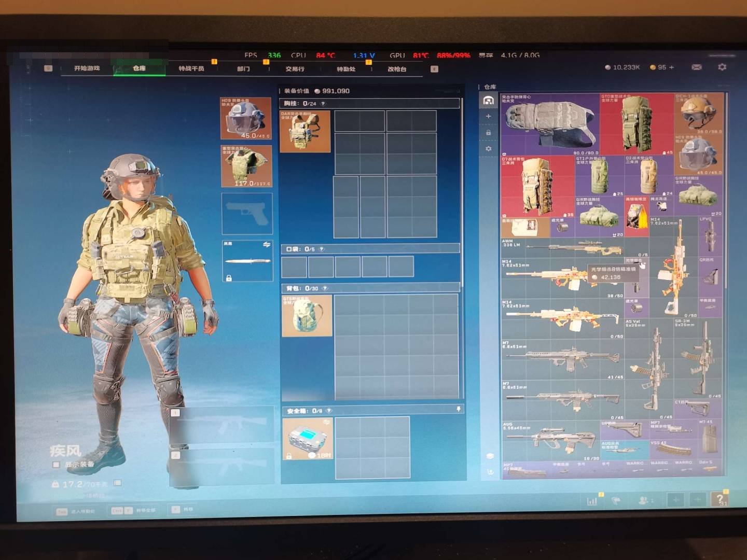Image resolution: width=747 pixels, height=560 pixels.
Task: Open the 特战干员 (Operators) tab
Action: (191, 68)
